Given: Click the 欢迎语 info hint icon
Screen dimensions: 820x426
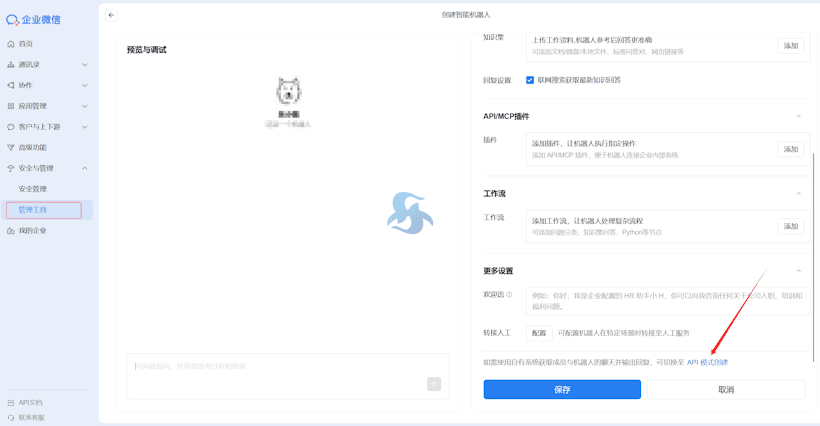Looking at the screenshot, I should [509, 295].
